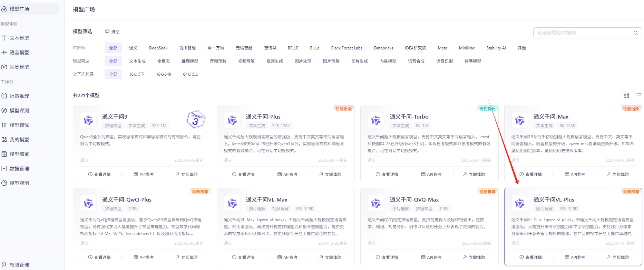Filter provider by DeepSeek
Viewport: 644px width, 270px height.
point(158,48)
